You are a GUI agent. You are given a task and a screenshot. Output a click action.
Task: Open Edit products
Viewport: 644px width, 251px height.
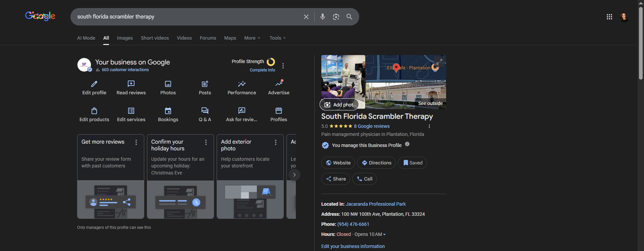pyautogui.click(x=94, y=115)
